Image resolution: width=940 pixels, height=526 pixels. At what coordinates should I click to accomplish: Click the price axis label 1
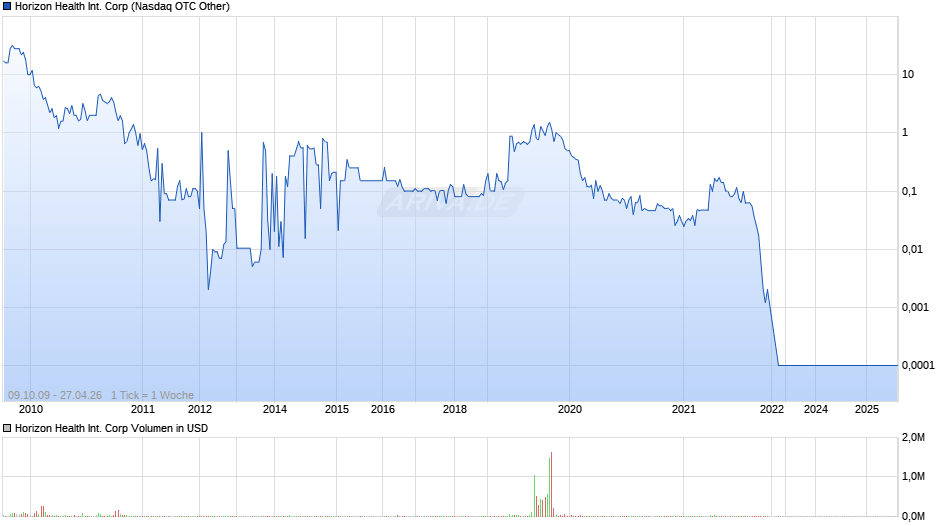[x=905, y=133]
